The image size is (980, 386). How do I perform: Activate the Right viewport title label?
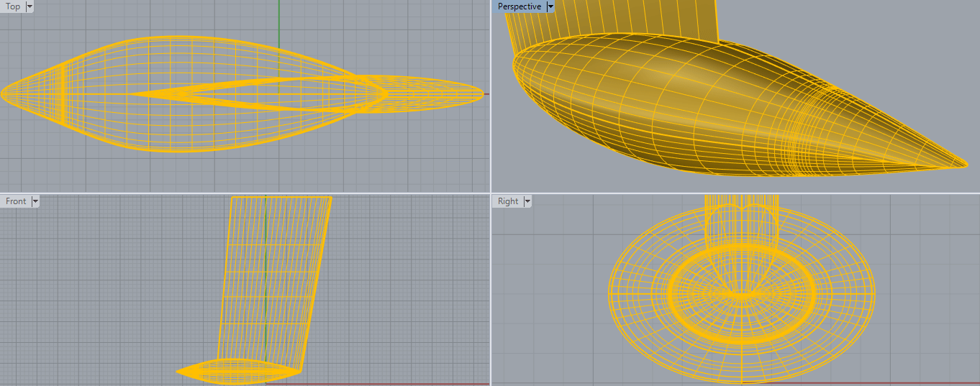tap(508, 201)
